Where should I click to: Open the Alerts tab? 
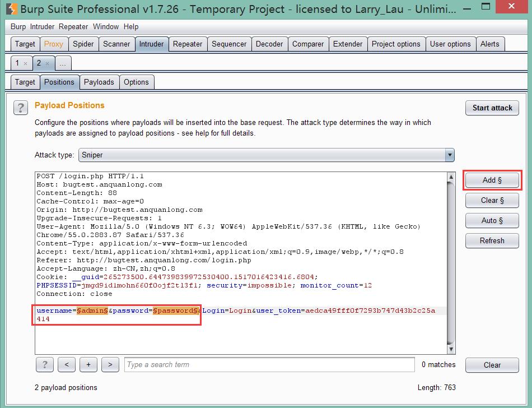coord(489,44)
